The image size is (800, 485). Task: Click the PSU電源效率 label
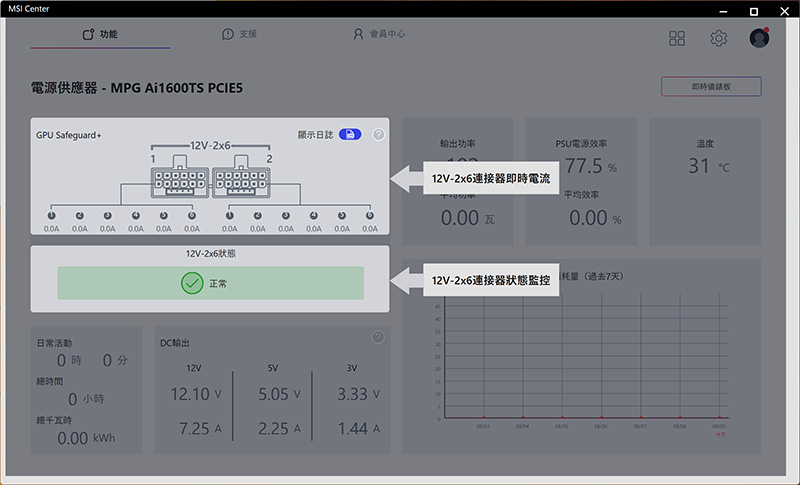point(581,144)
